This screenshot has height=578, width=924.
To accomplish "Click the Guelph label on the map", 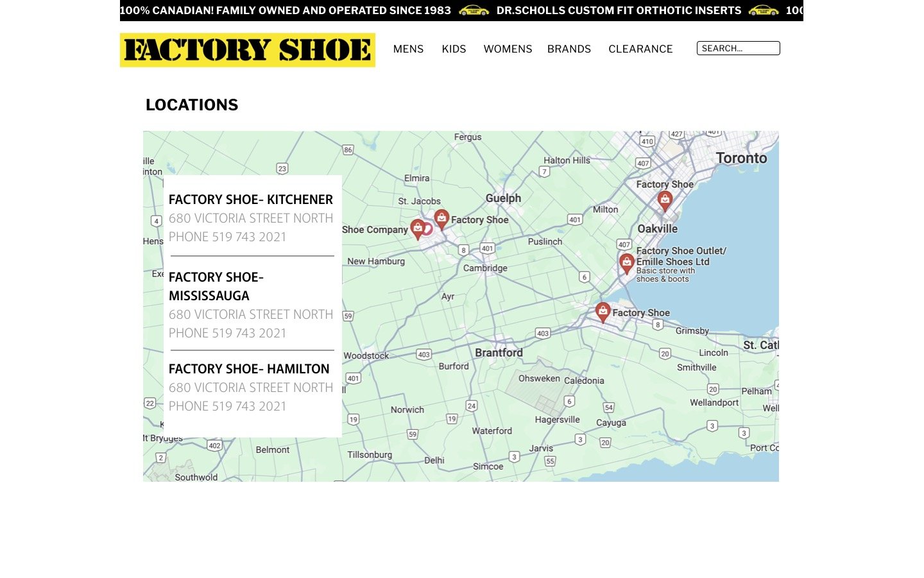I will click(x=503, y=198).
